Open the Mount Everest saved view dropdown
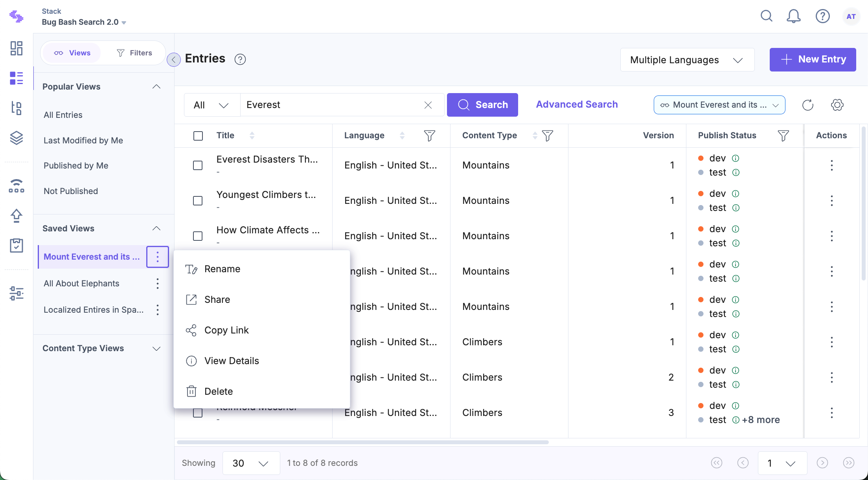Screen dimensions: 868x480 pyautogui.click(x=719, y=105)
